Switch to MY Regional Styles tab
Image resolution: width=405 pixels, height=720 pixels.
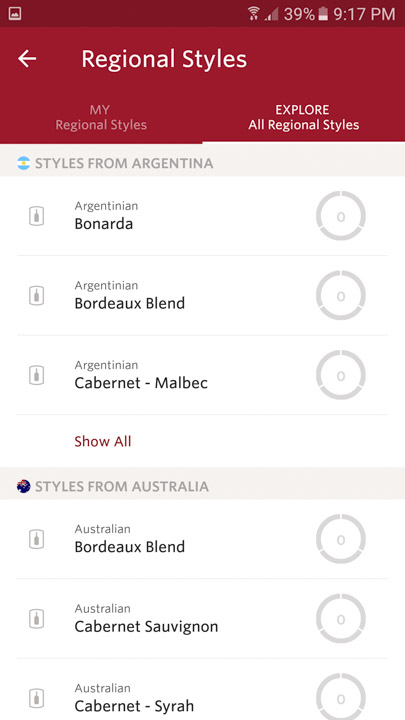(101, 118)
